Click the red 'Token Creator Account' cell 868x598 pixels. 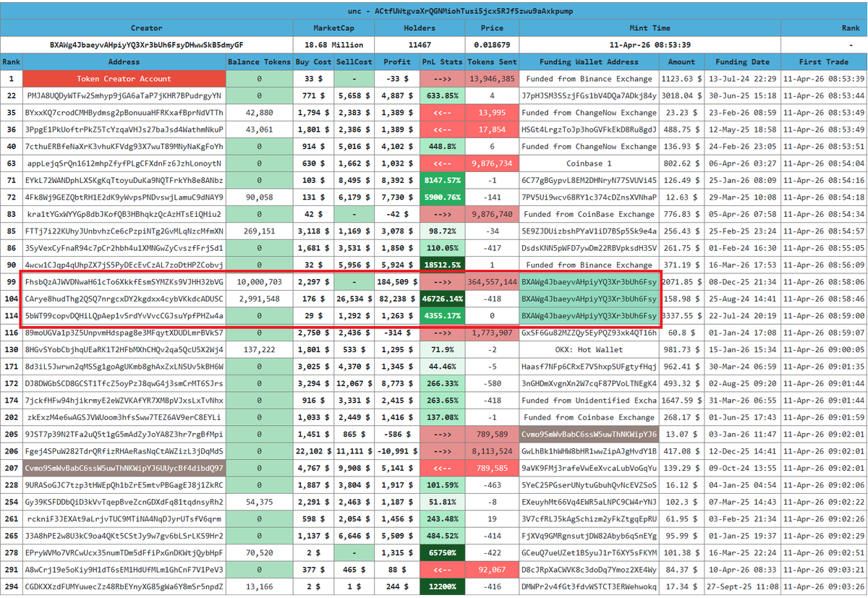tap(124, 79)
